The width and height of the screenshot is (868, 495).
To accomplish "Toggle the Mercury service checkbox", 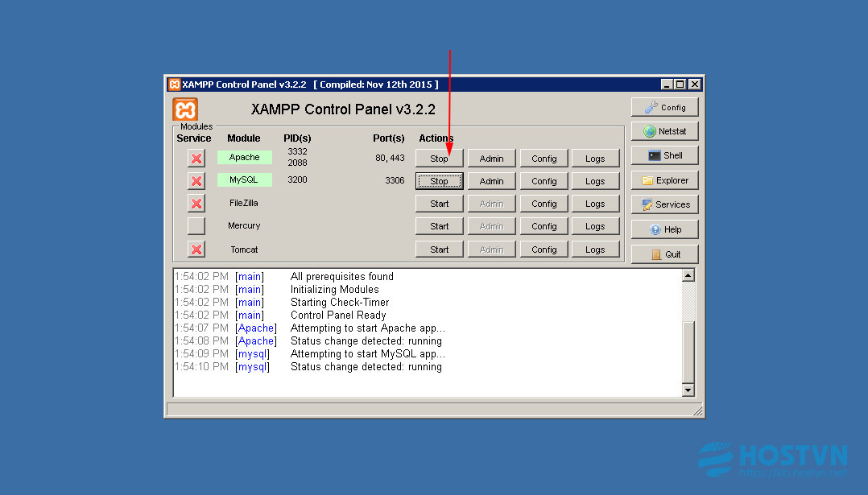I will (196, 226).
